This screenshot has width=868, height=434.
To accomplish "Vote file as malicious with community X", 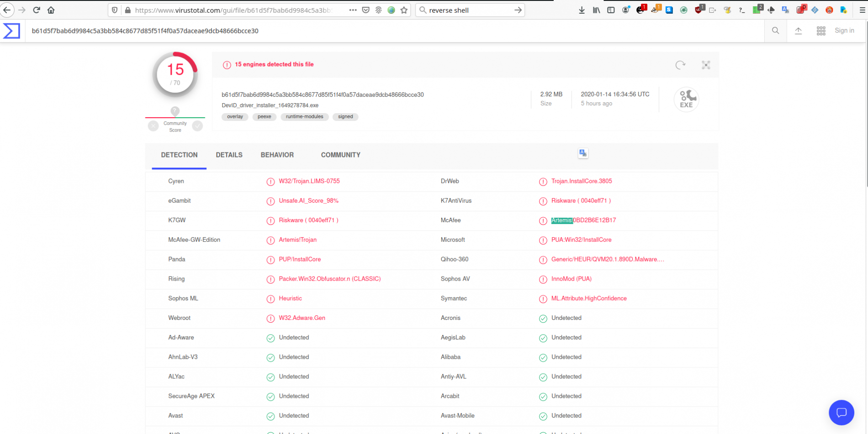I will coord(153,126).
